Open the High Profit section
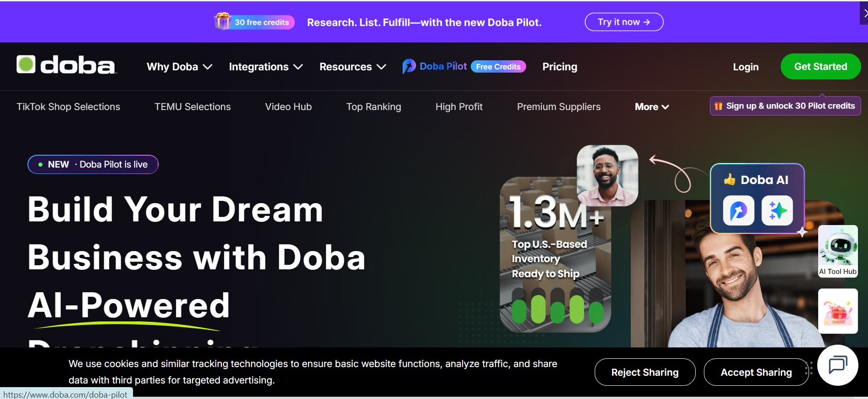 pyautogui.click(x=459, y=107)
